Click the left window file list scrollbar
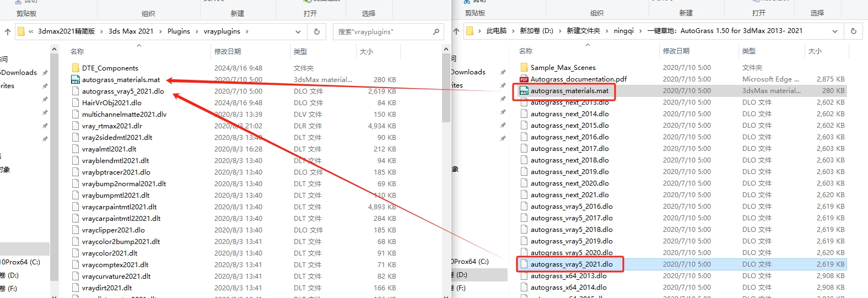This screenshot has width=868, height=298. click(x=446, y=88)
